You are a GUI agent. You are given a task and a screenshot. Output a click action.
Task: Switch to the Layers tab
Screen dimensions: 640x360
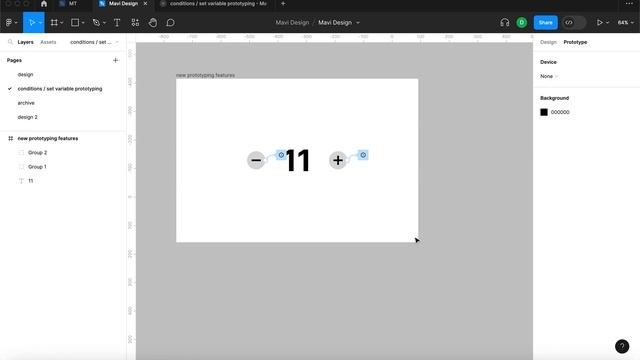pos(25,42)
